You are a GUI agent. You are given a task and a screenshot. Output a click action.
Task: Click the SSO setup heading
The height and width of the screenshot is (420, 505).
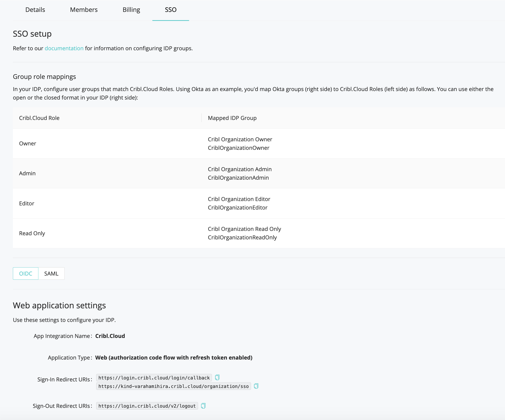[x=32, y=34]
